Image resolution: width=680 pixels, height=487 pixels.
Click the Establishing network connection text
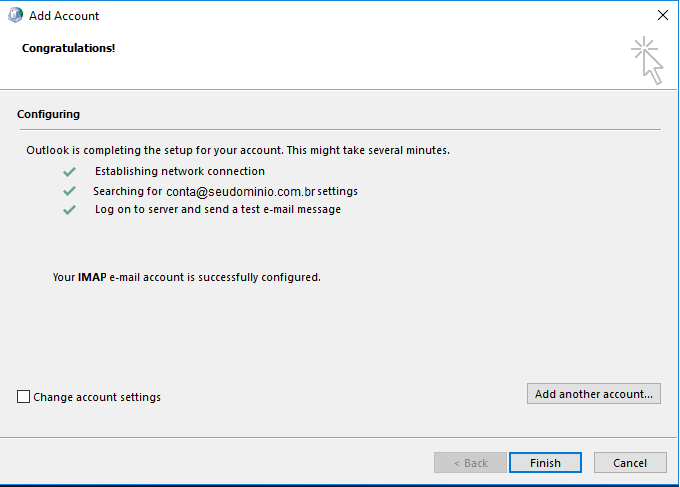pos(180,171)
